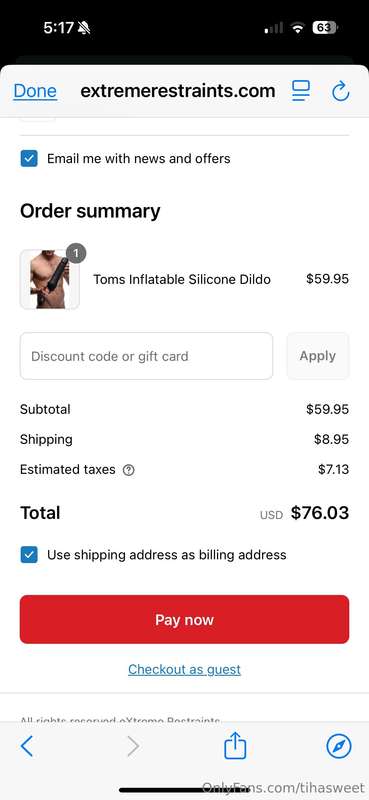Tap Done to close the browser

[x=35, y=91]
